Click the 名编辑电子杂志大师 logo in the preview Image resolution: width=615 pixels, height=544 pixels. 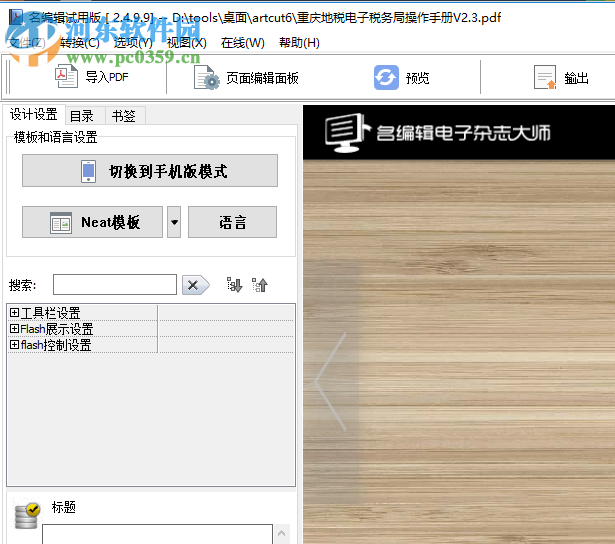[x=438, y=133]
